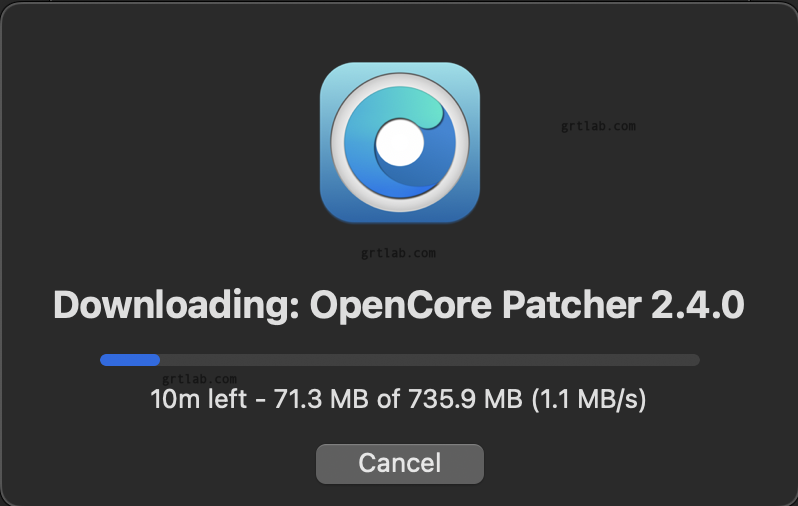
Task: Click the "735.9 MB" total size value
Action: (x=465, y=399)
